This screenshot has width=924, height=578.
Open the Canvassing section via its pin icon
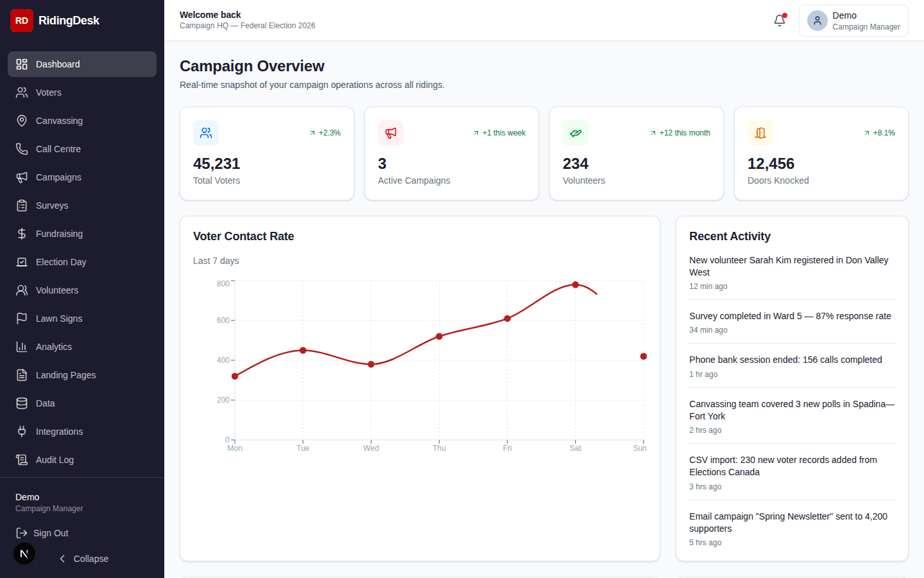[x=21, y=121]
